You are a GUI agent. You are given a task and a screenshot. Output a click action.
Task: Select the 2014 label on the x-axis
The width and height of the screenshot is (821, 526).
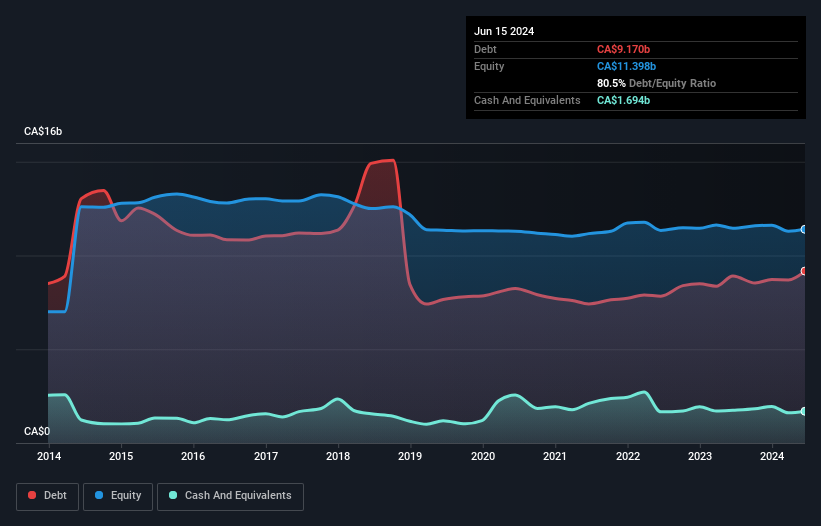(x=48, y=457)
